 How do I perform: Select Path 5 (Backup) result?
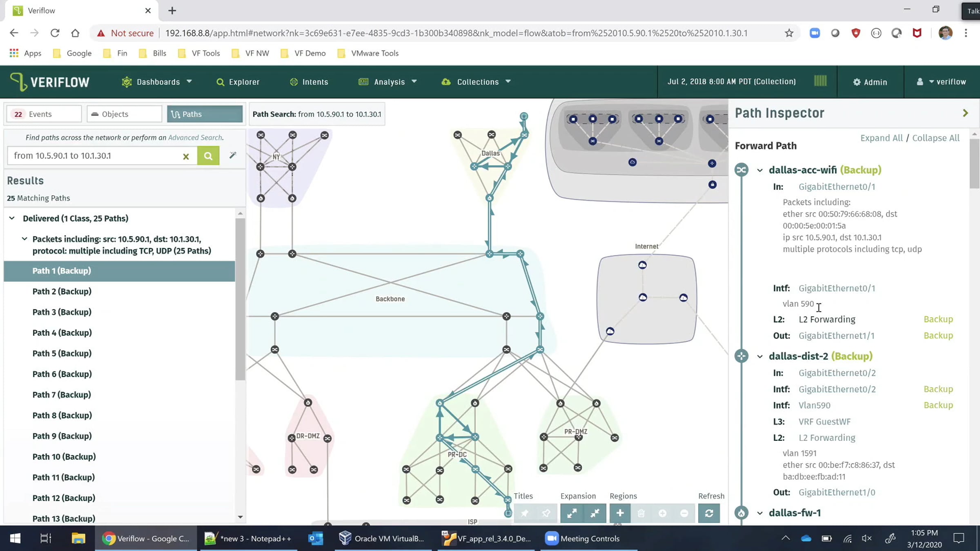62,353
